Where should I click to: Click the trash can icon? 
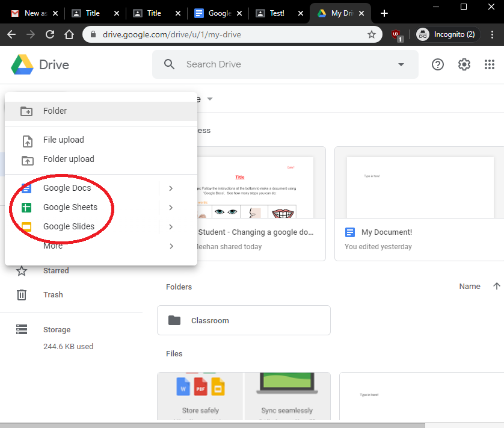22,295
